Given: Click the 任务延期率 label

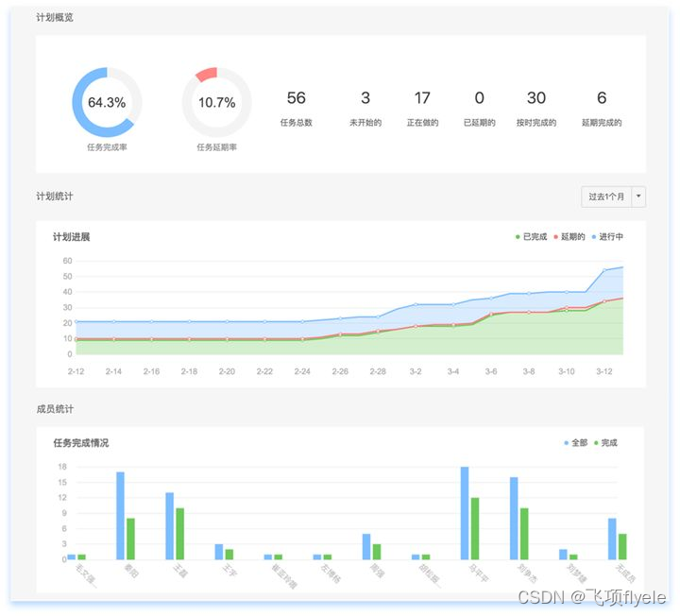Looking at the screenshot, I should coord(217,147).
